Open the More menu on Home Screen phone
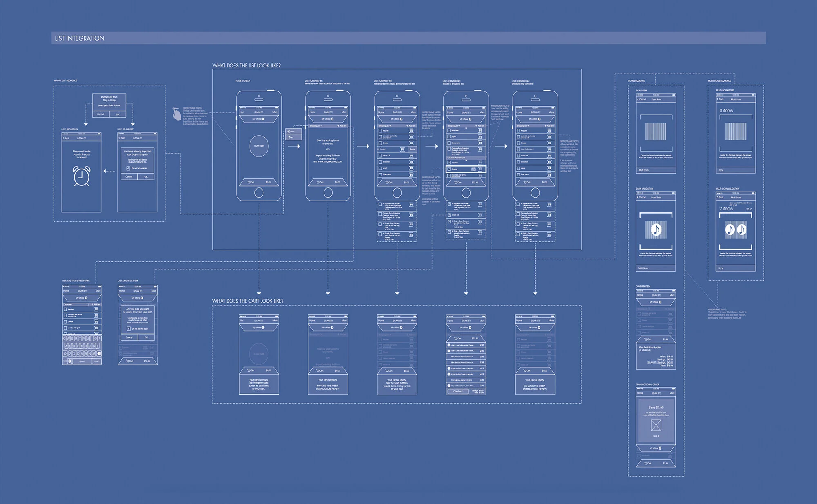Viewport: 817px width, 504px height. click(275, 112)
